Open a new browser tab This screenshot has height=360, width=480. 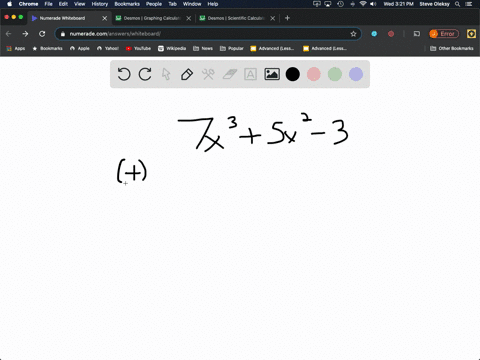coord(287,18)
